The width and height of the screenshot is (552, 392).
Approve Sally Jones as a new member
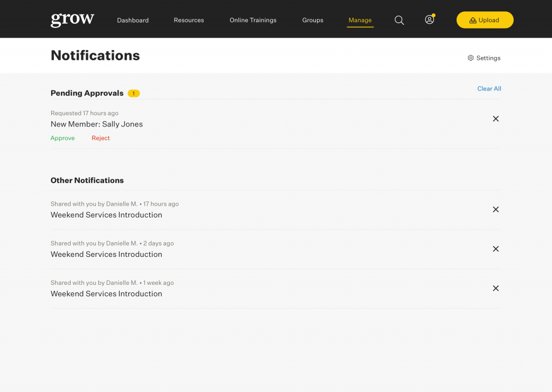pos(63,138)
